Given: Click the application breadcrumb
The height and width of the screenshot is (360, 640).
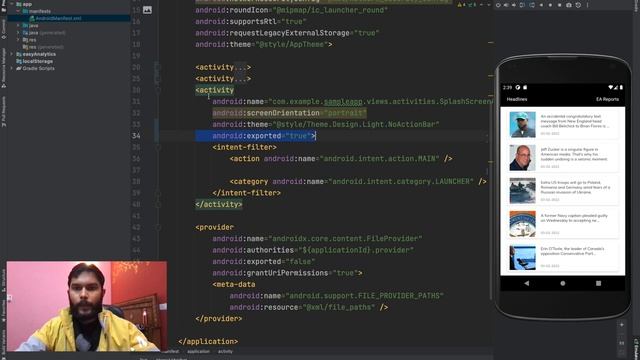Looking at the screenshot, I should [x=198, y=351].
